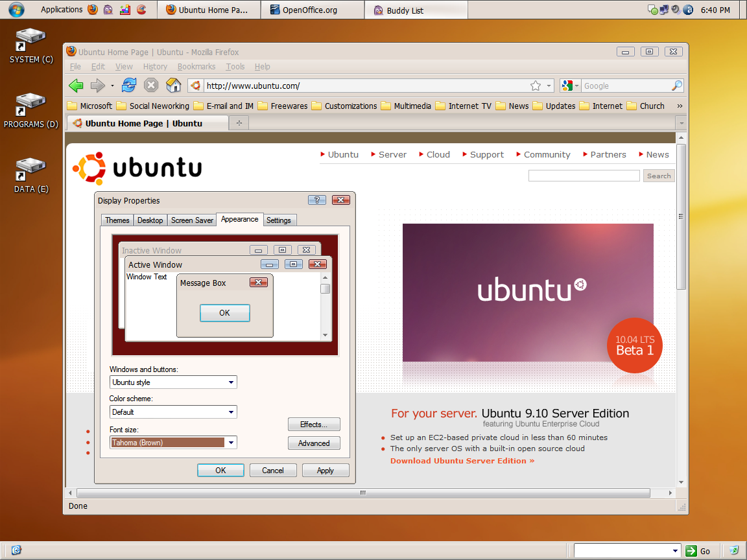
Task: Click the site icon in the address bar
Action: click(195, 85)
